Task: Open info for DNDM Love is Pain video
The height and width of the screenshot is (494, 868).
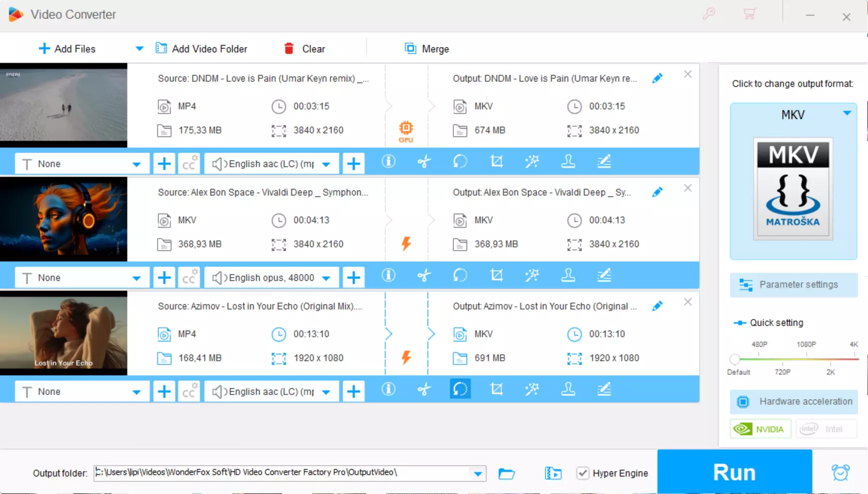Action: click(x=388, y=161)
